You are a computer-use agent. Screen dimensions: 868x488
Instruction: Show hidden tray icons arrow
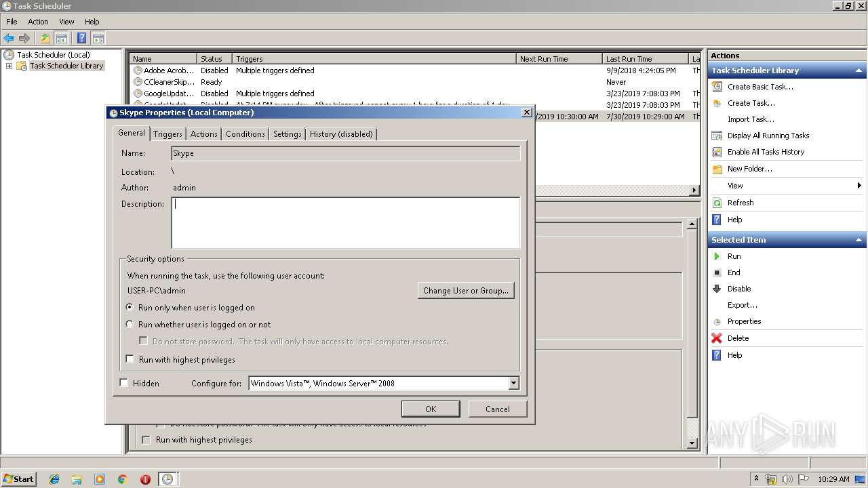click(756, 479)
